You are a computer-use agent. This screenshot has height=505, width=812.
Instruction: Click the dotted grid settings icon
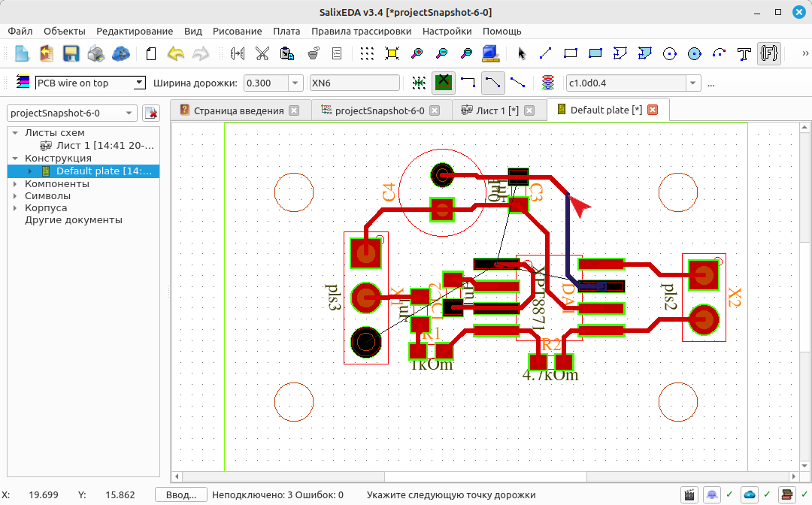coord(367,53)
